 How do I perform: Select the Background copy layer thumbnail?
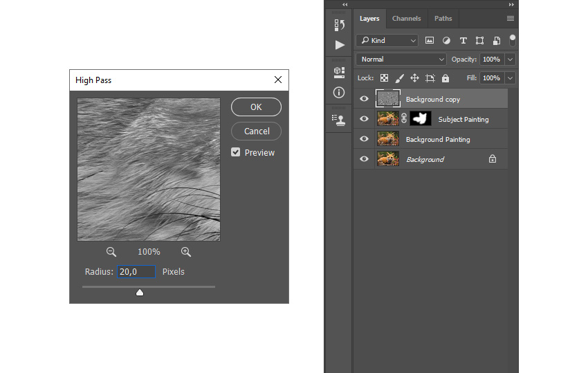click(x=388, y=99)
